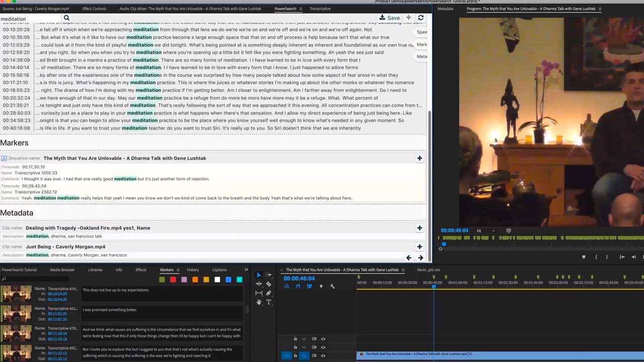The width and height of the screenshot is (644, 362).
Task: Toggle the V3 track lock
Action: (x=295, y=339)
